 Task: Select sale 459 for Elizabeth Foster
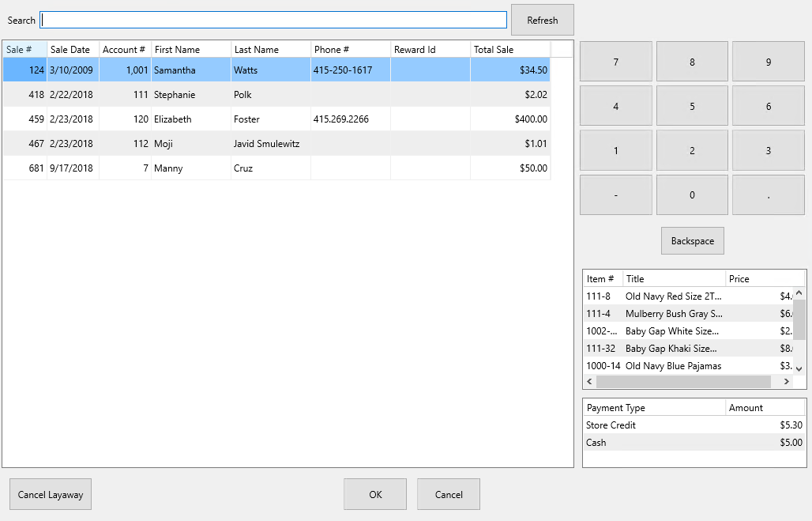pos(276,119)
